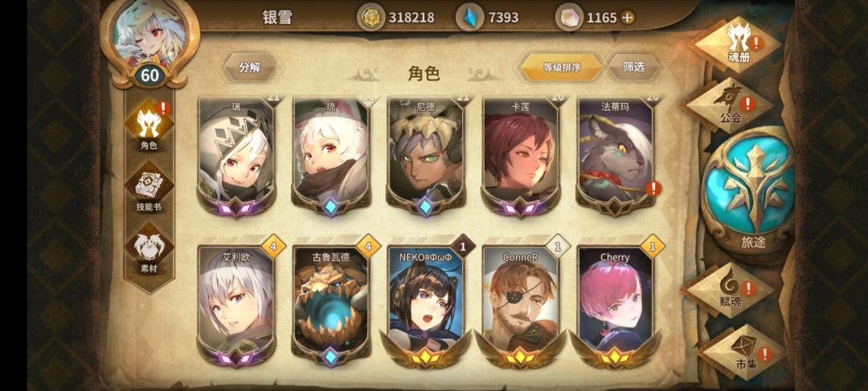868x391 pixels.
Task: Open the 市集 market icon
Action: (743, 352)
